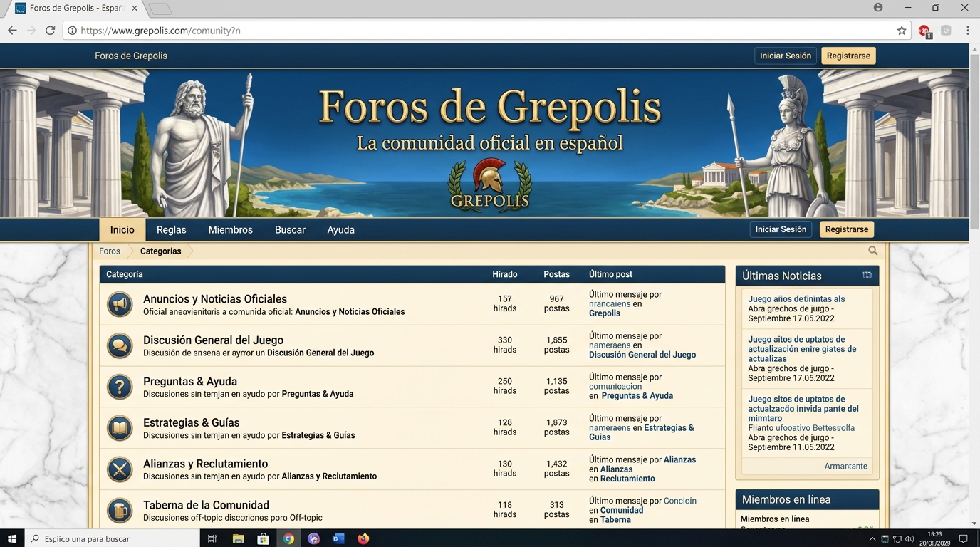Open news 'Juego sitos de uptatos'
Screen dimensions: 980x547
803,408
